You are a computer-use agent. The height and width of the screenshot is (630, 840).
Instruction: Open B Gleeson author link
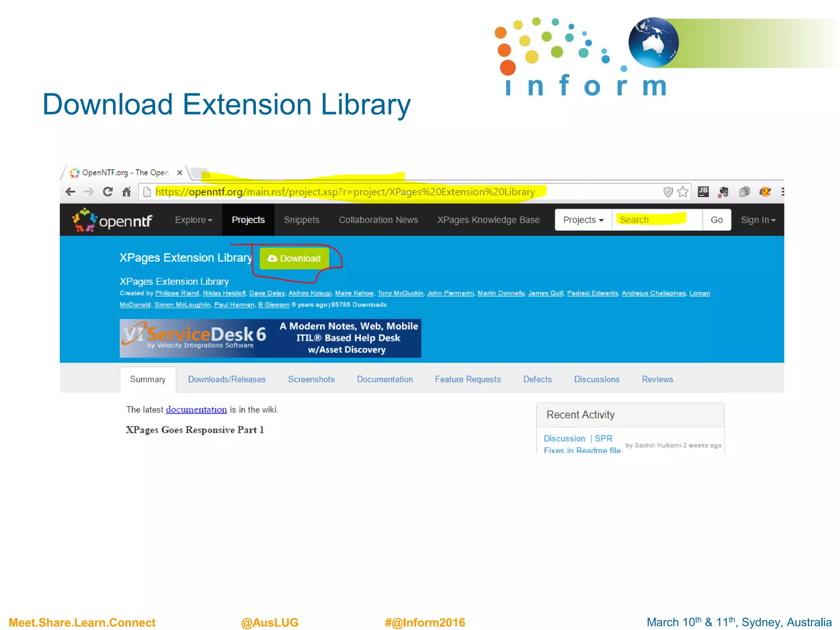pyautogui.click(x=274, y=305)
